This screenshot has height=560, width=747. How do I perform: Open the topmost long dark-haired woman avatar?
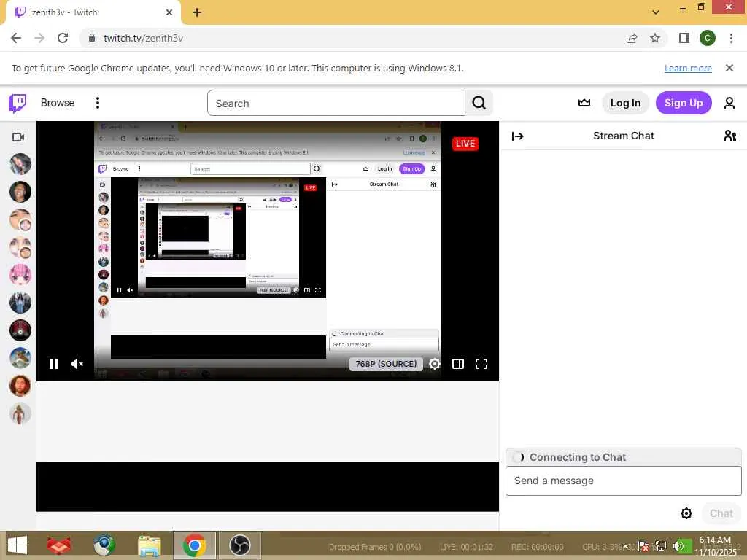[x=20, y=164]
